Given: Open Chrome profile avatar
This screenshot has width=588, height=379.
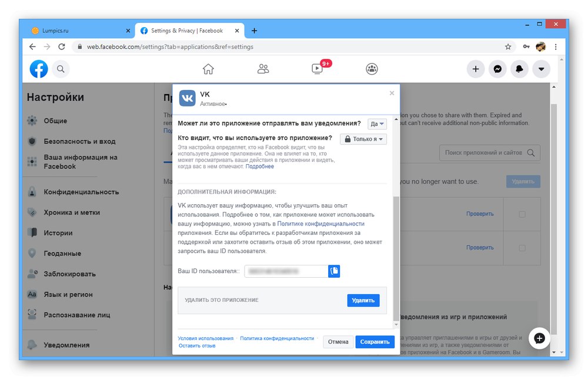Looking at the screenshot, I should tap(541, 47).
